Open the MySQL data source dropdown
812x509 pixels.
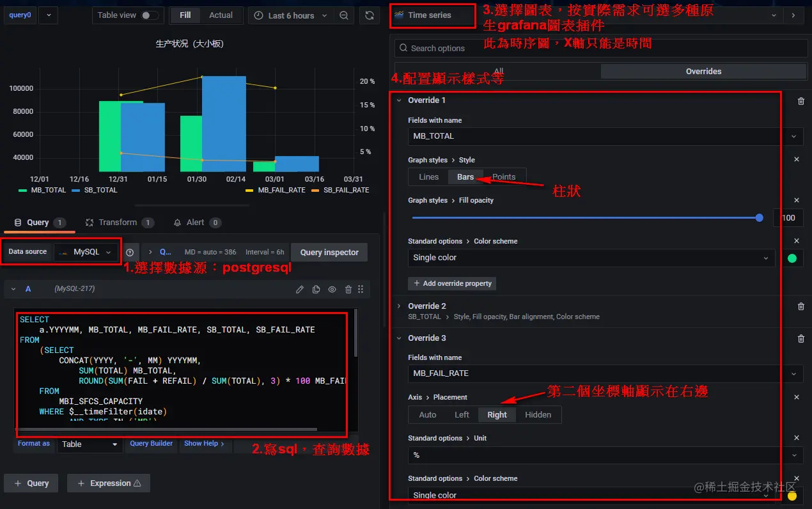[86, 252]
